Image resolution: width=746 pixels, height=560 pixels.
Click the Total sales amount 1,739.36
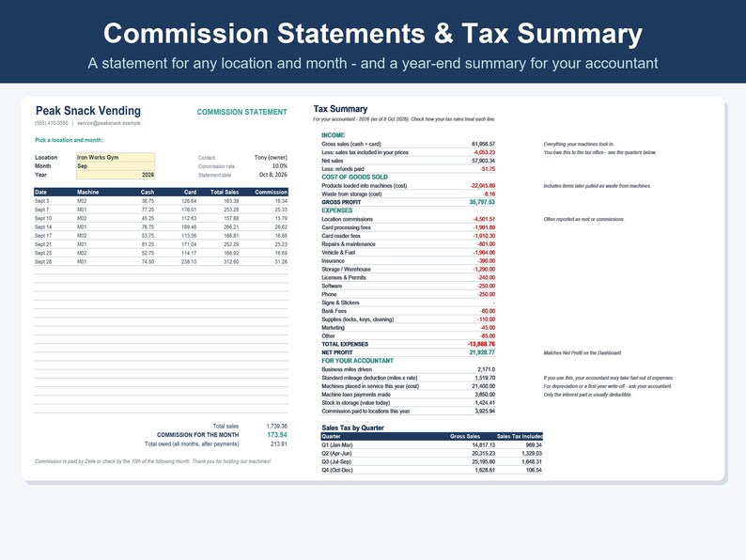click(x=277, y=427)
